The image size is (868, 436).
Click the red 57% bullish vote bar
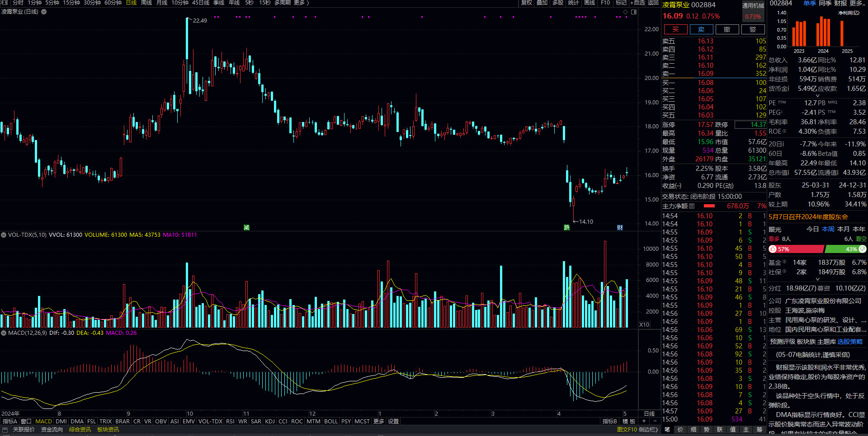pyautogui.click(x=796, y=249)
